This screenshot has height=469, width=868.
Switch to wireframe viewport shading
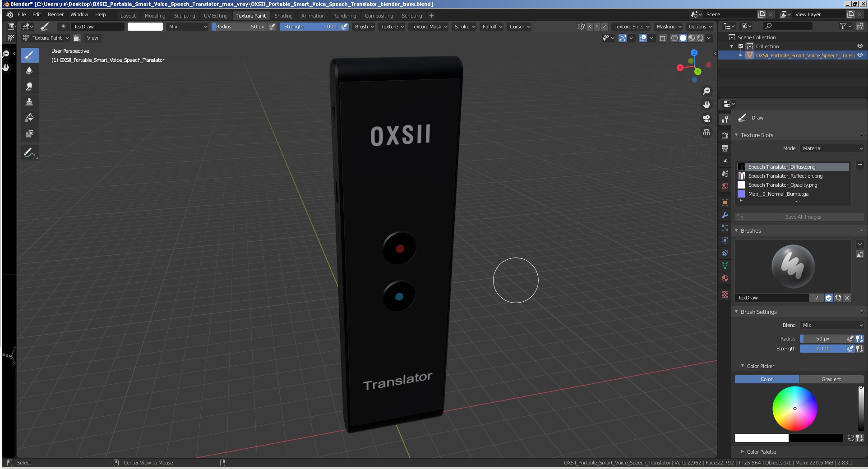[x=674, y=38]
